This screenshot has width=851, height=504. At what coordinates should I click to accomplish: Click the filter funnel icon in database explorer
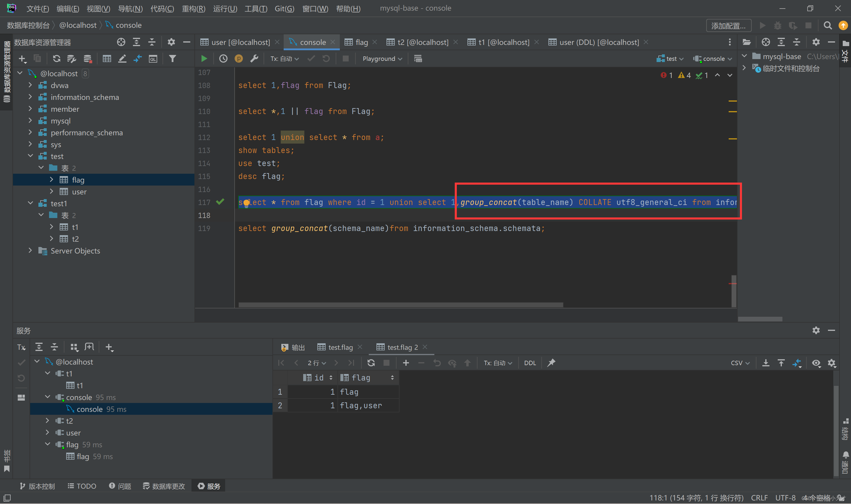(x=173, y=59)
